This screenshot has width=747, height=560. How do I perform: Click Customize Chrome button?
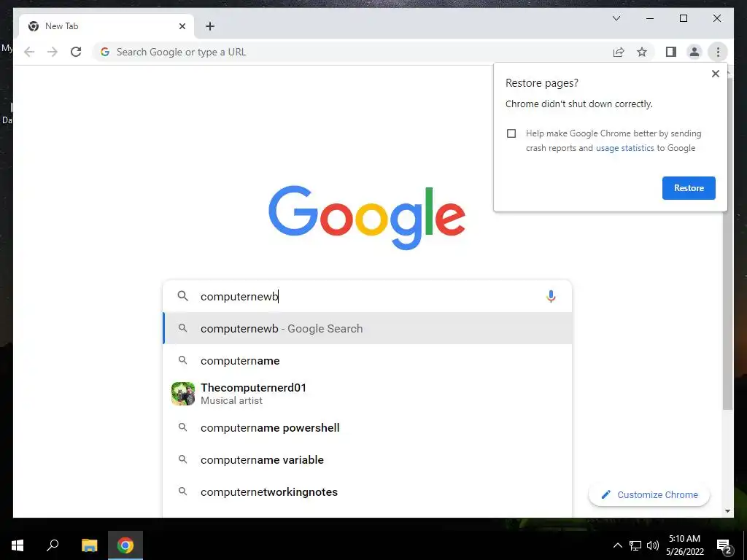point(649,495)
